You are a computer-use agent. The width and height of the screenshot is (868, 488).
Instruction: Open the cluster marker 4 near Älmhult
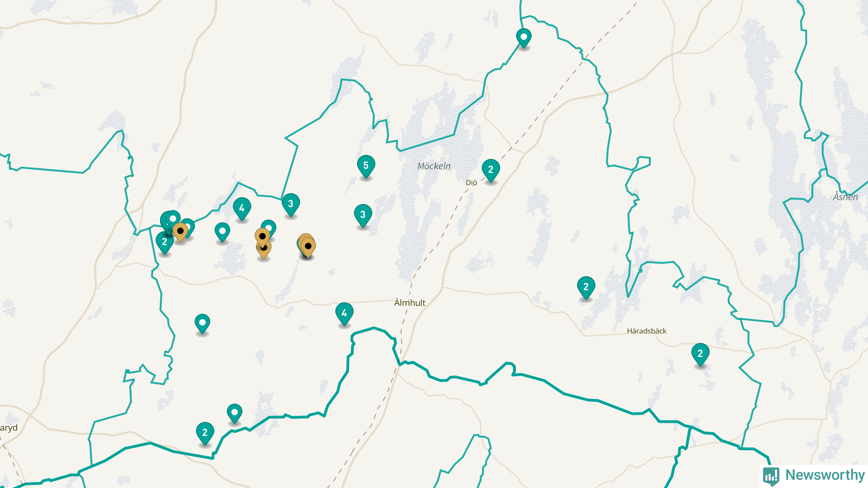344,313
